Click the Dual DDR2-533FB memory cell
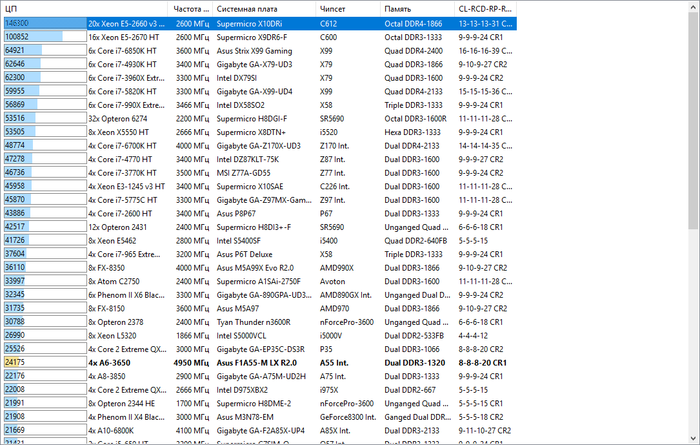This screenshot has height=445, width=700. (414, 335)
